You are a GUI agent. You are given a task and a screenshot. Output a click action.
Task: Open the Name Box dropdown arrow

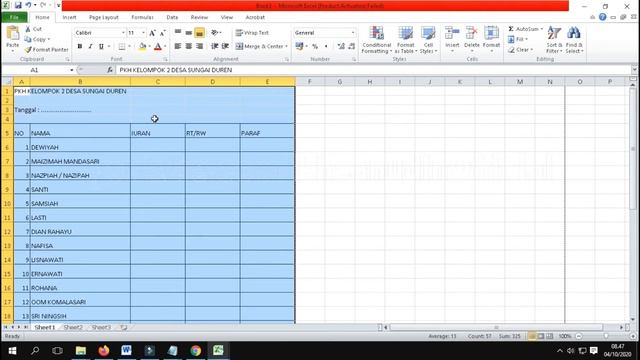pos(72,70)
